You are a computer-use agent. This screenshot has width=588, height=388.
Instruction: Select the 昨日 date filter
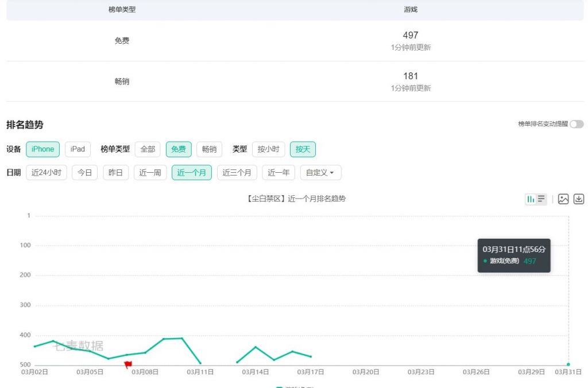115,172
